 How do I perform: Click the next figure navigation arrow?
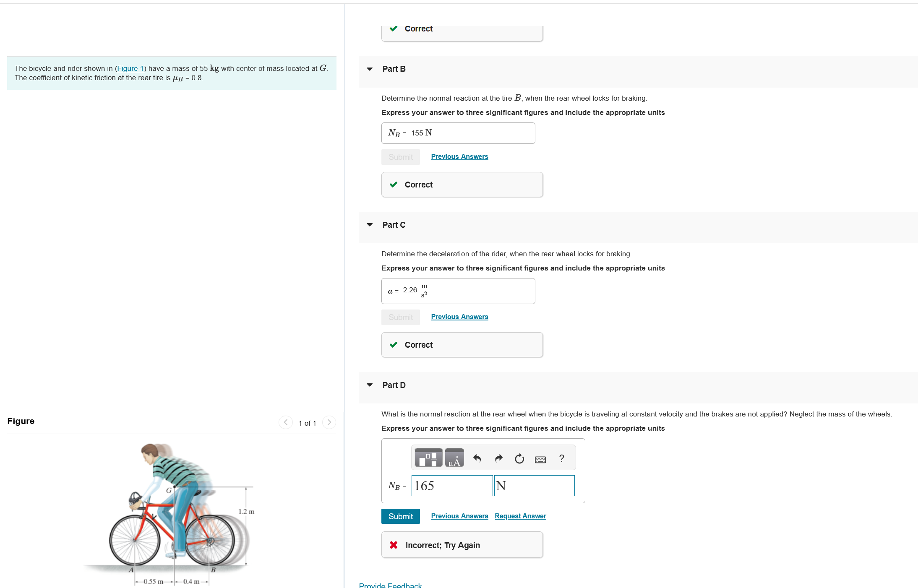[329, 423]
